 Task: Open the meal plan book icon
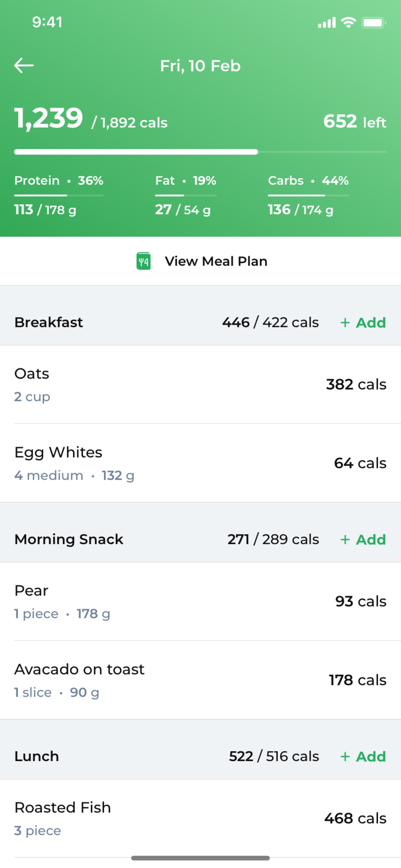coord(144,261)
